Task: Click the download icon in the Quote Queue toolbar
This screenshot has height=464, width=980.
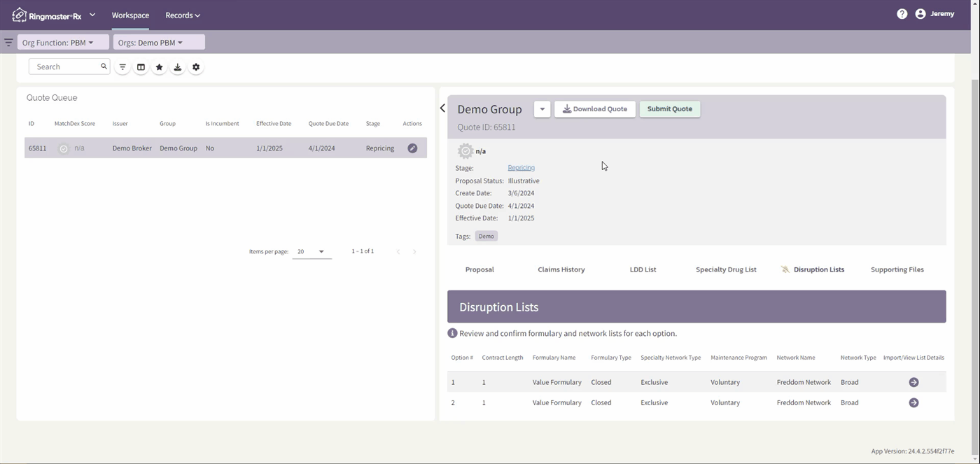Action: coord(177,66)
